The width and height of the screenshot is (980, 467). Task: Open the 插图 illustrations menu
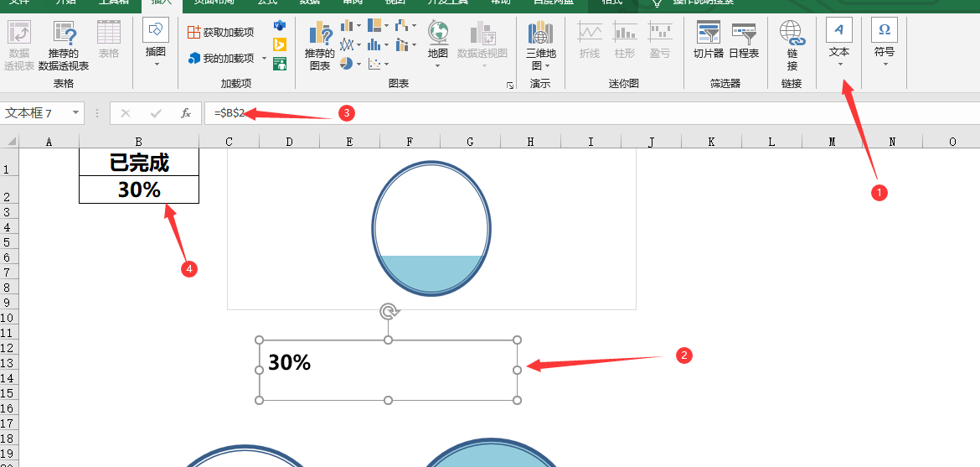tap(156, 43)
